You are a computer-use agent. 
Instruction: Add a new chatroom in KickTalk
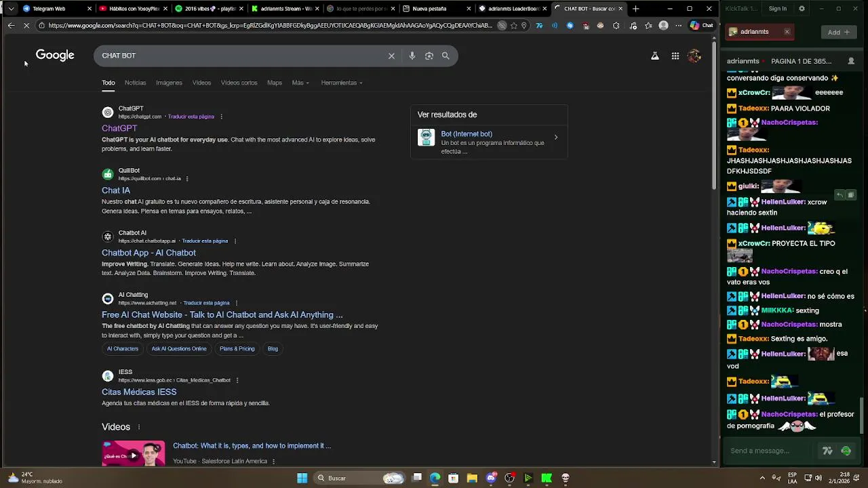(x=839, y=32)
